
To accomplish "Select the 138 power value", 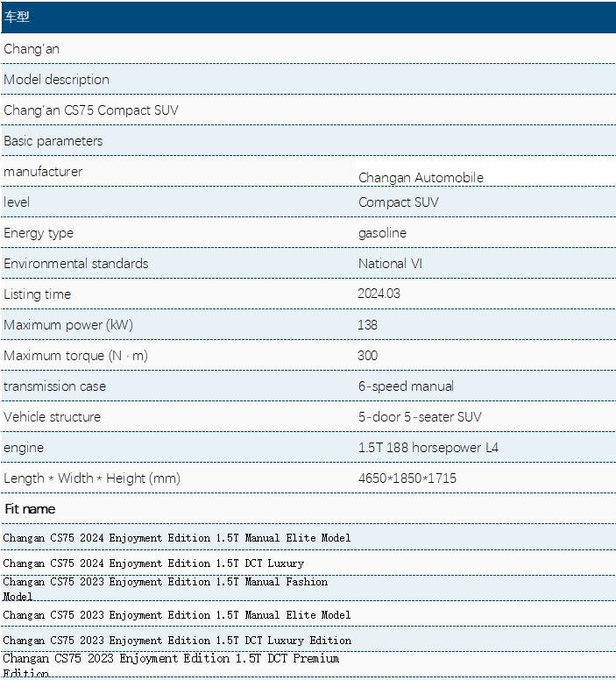I will click(367, 325).
